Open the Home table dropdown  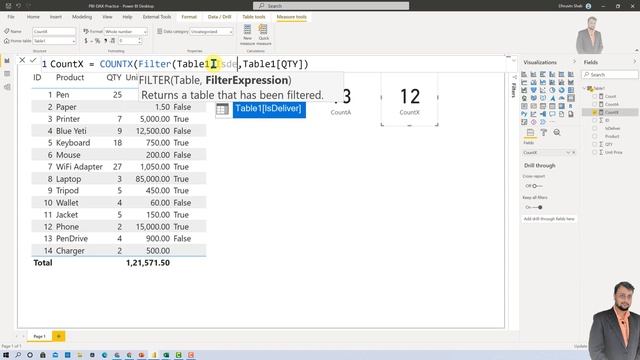(73, 41)
